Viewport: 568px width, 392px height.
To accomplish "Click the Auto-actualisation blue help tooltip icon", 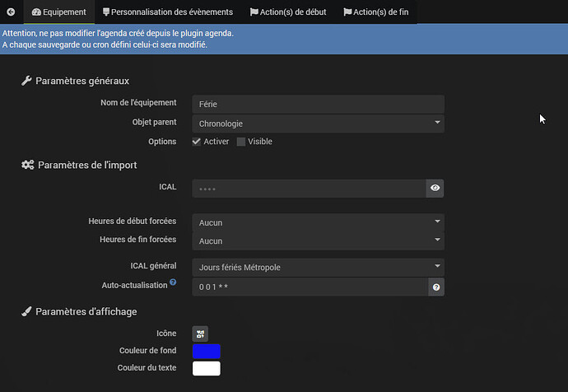I will (x=173, y=282).
